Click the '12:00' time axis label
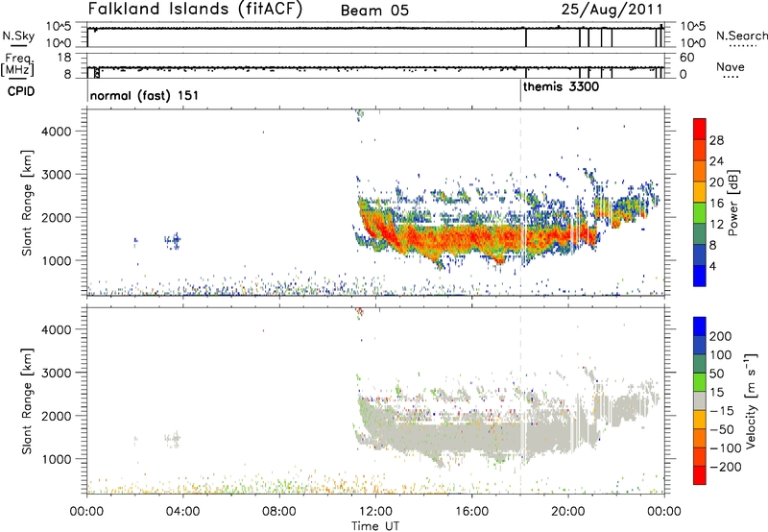The image size is (768, 532). click(375, 512)
